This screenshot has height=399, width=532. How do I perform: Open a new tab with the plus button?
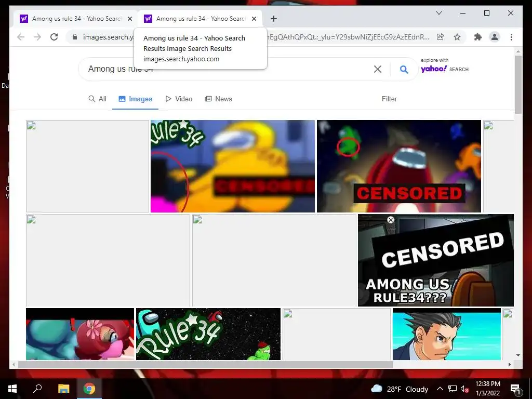click(274, 19)
